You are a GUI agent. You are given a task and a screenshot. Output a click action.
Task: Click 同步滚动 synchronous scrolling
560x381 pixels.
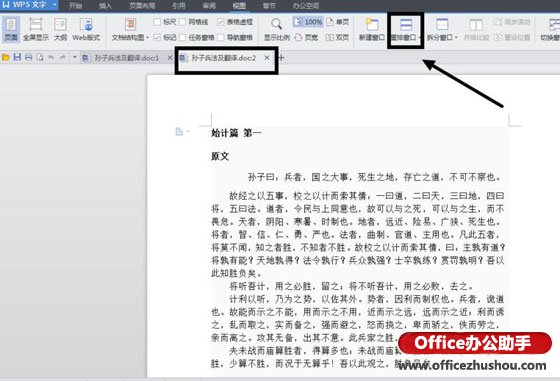[512, 22]
